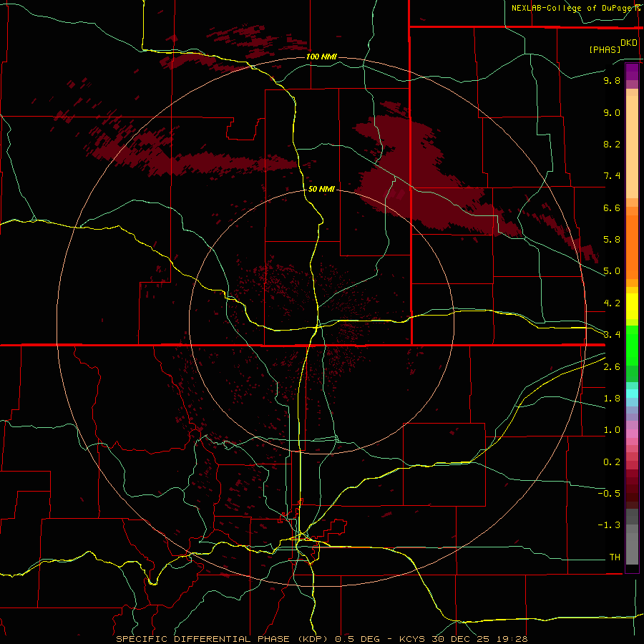Click the 0.2 scale value

click(x=612, y=462)
